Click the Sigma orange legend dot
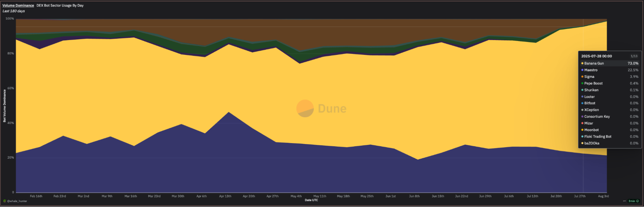 coord(582,77)
